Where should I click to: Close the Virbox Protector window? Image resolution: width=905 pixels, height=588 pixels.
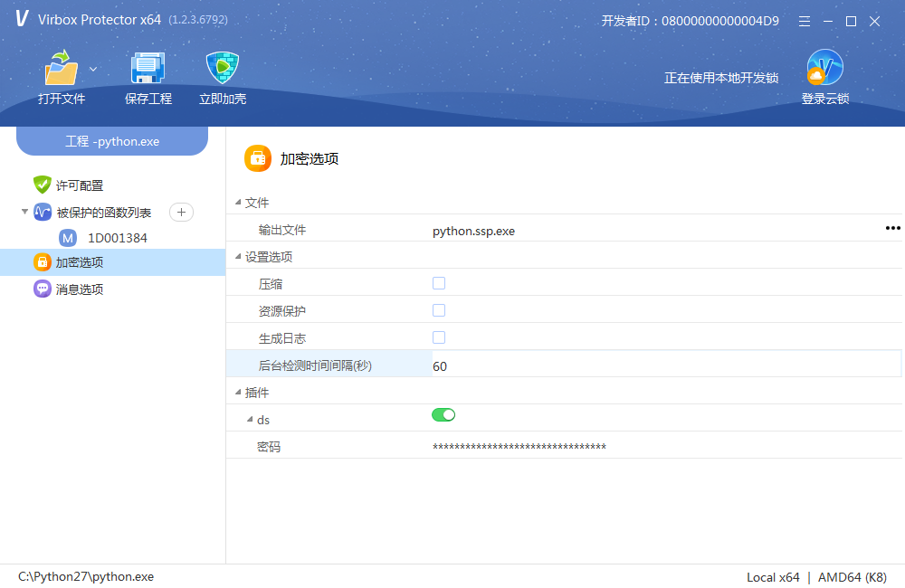pos(874,22)
